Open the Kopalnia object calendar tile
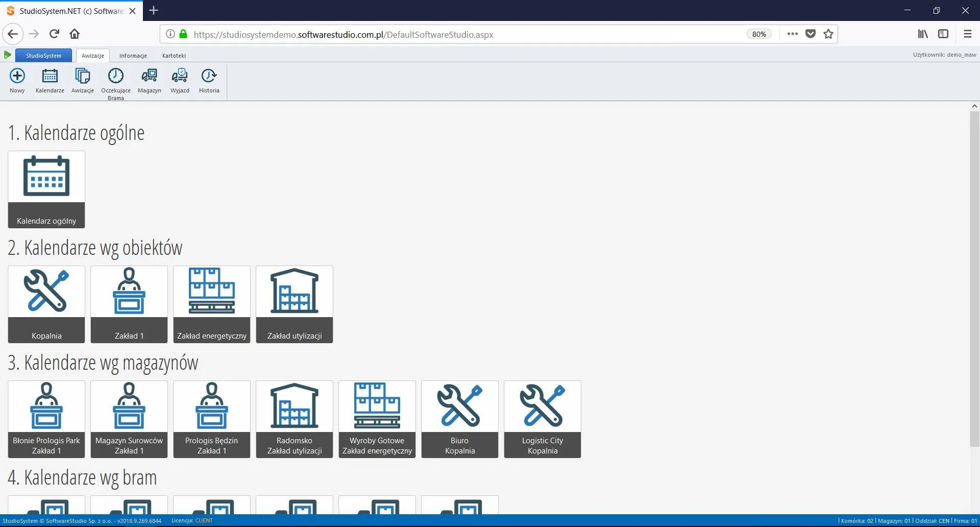This screenshot has width=980, height=527. [x=46, y=304]
